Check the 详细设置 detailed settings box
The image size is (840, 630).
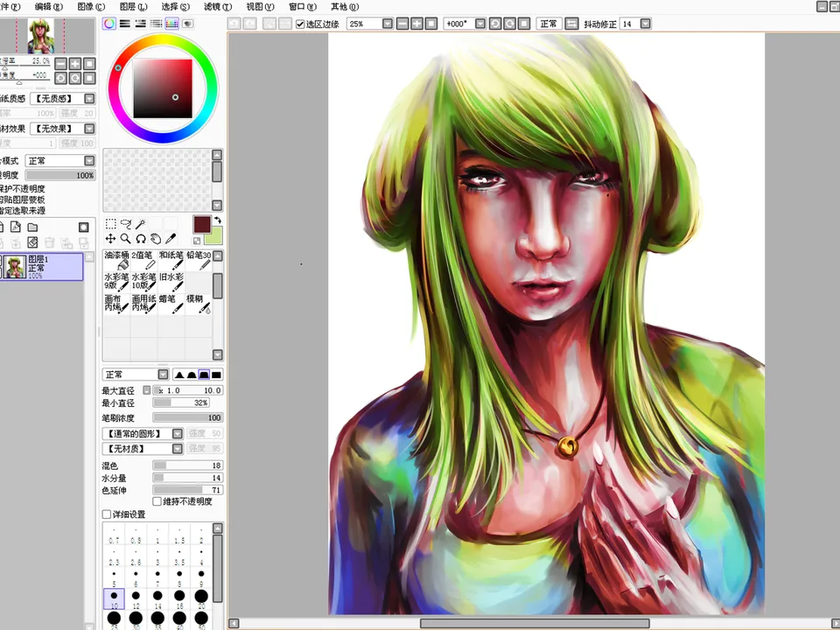click(107, 514)
